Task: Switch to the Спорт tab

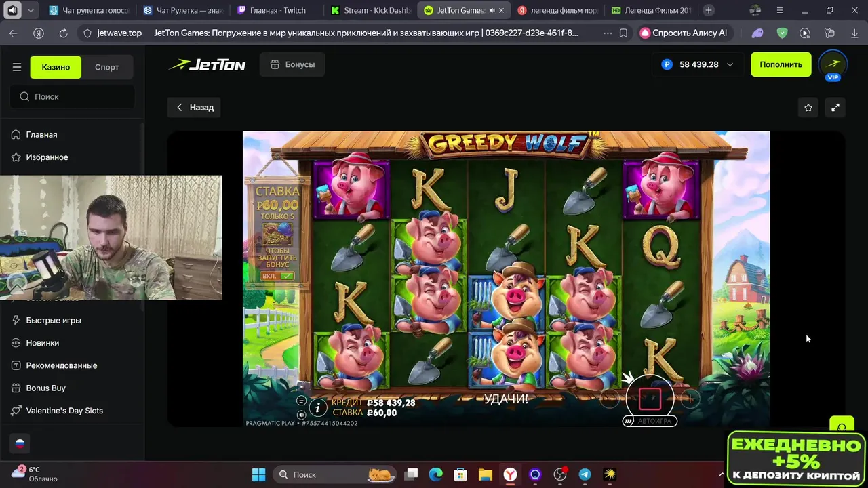Action: pyautogui.click(x=106, y=67)
